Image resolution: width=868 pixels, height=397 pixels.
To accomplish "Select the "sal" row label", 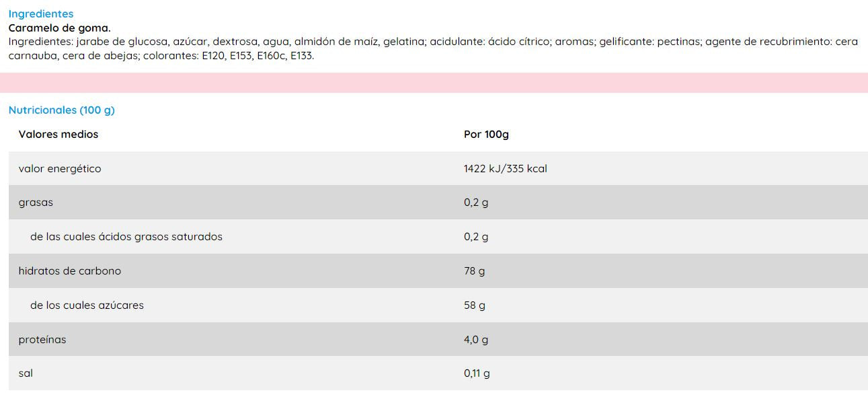I will coord(26,373).
